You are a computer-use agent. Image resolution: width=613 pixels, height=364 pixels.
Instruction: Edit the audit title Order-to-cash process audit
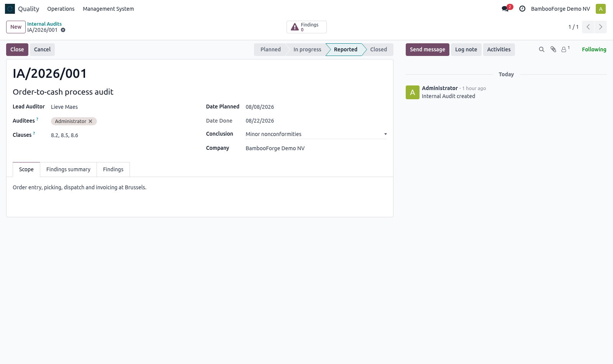pyautogui.click(x=200, y=92)
